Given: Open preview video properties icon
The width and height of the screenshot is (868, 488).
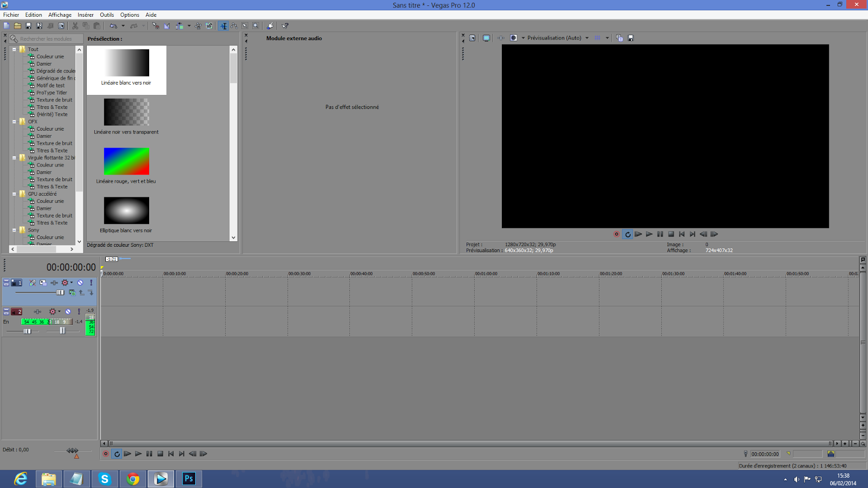Looking at the screenshot, I should 473,38.
